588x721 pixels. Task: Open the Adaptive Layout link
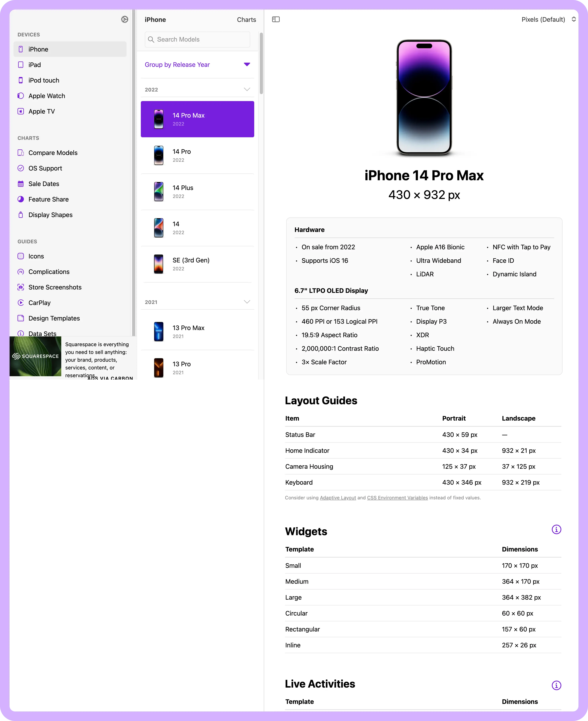coord(338,498)
